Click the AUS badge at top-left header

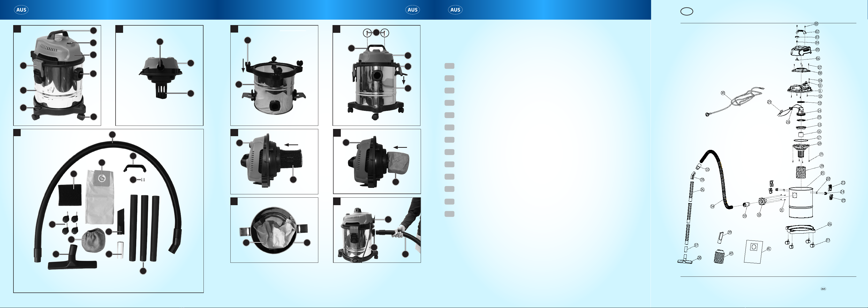[21, 10]
